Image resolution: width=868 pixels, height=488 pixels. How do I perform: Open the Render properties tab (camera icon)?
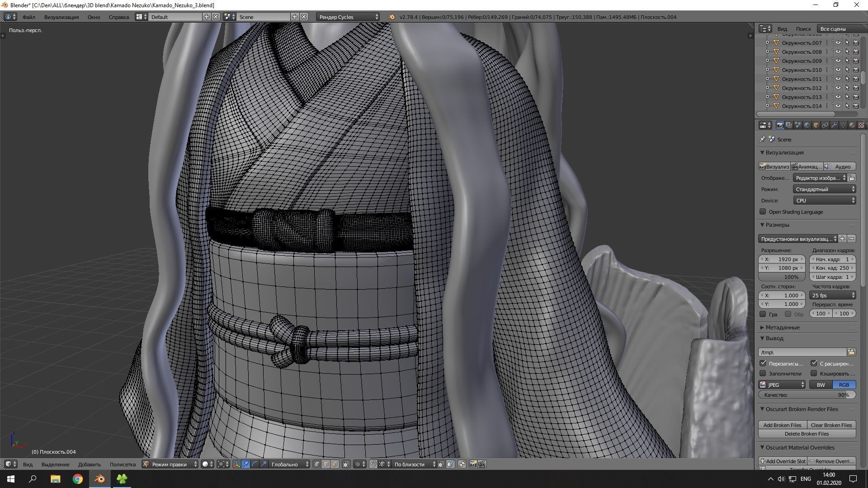780,125
